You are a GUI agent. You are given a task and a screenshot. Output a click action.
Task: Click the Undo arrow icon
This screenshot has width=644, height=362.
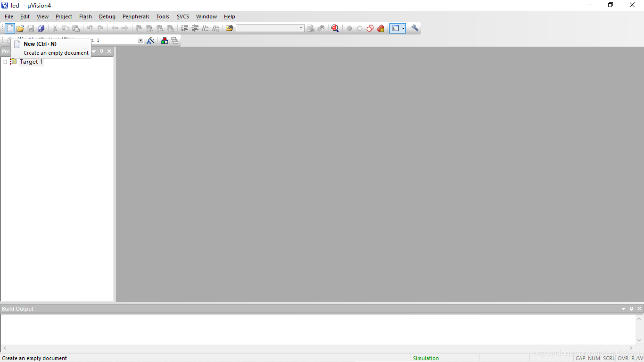[x=90, y=28]
